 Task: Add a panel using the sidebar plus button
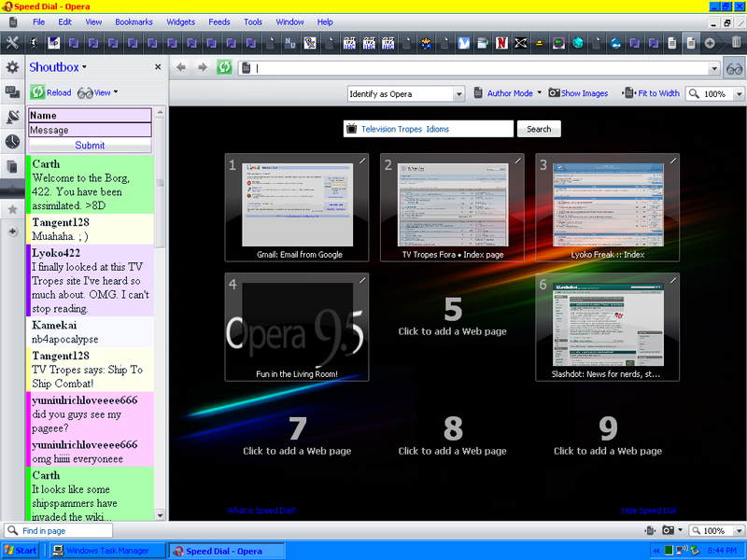[x=12, y=231]
